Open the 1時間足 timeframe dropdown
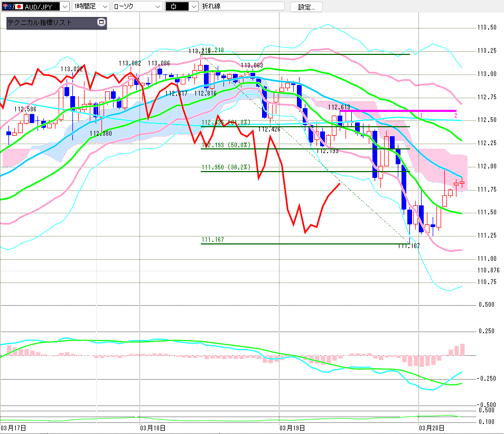Image resolution: width=504 pixels, height=434 pixels. pos(104,7)
